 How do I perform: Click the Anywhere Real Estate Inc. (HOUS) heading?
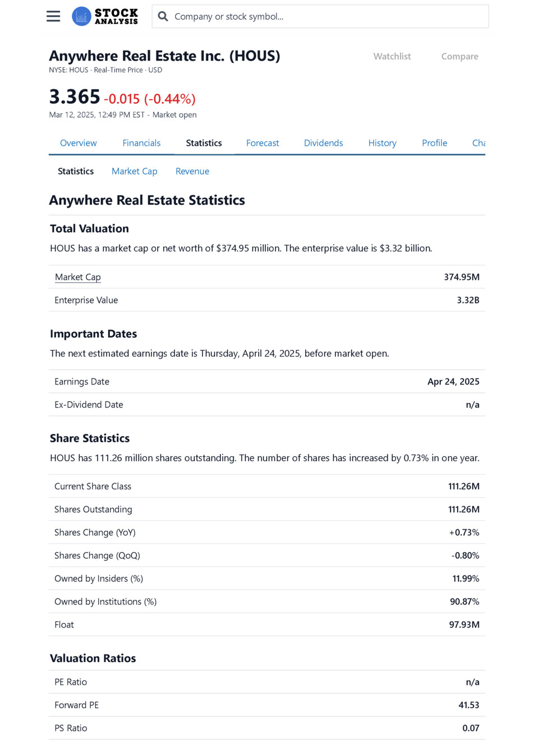tap(164, 56)
